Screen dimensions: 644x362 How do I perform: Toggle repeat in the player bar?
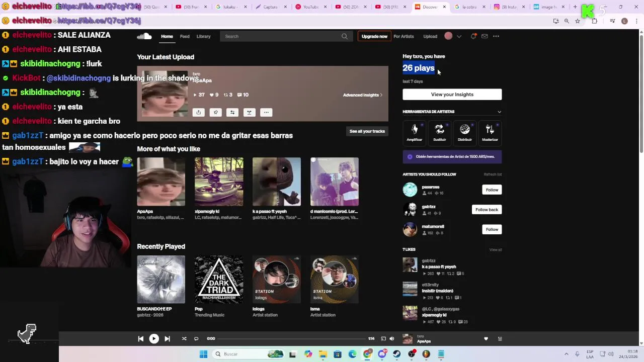coord(196,339)
